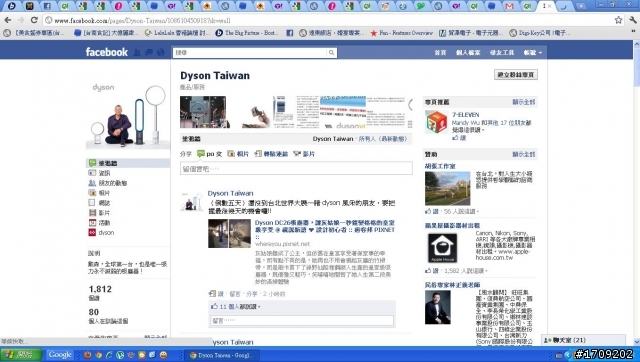This screenshot has height=362, width=640.
Task: Click the page scrollbar down arrow
Action: click(636, 342)
